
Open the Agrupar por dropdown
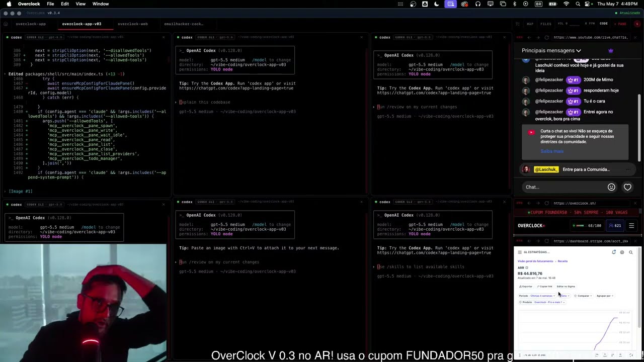coord(605,296)
